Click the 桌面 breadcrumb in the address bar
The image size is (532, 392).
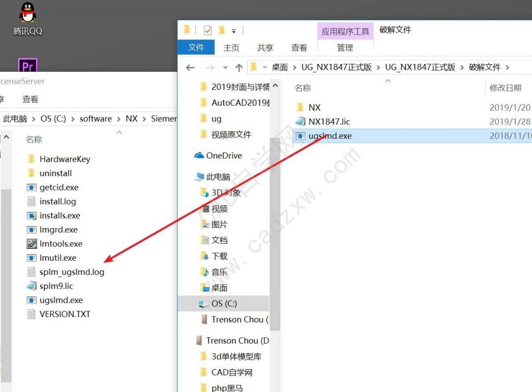click(x=280, y=67)
